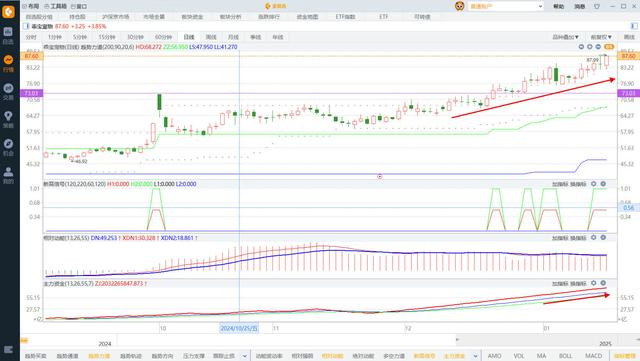Open the 资金地图 top navigation tab
Viewport: 640px width, 361px height.
click(x=307, y=17)
